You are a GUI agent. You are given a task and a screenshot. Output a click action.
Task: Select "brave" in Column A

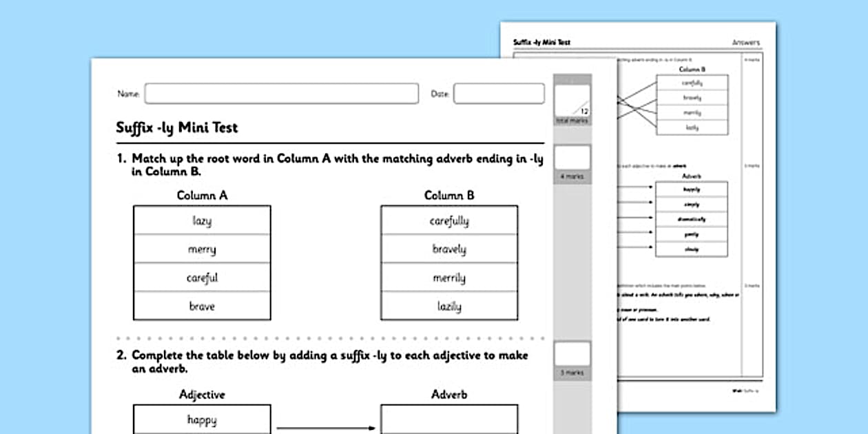[201, 305]
